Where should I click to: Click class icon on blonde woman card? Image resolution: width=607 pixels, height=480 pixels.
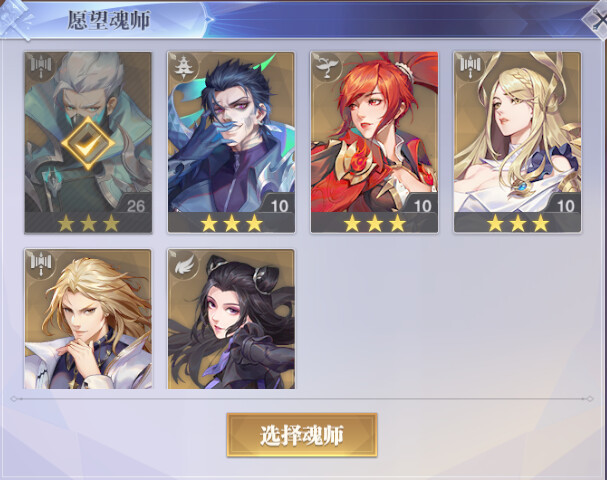point(471,67)
